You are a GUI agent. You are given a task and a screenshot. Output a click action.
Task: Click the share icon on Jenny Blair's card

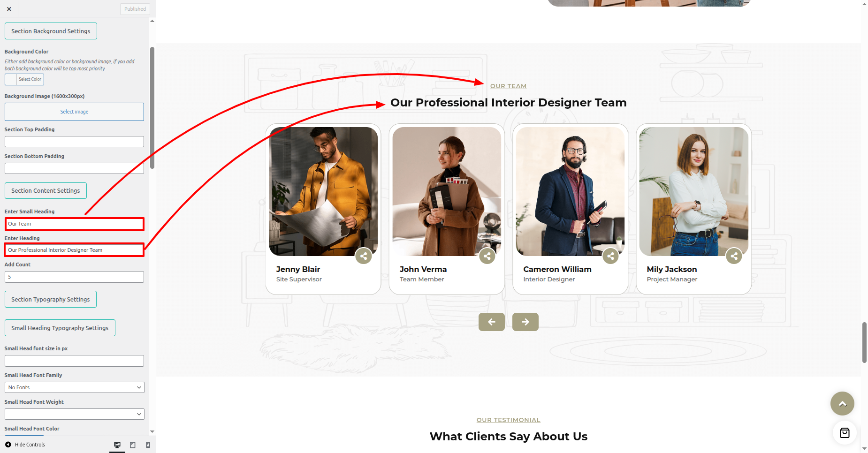364,256
